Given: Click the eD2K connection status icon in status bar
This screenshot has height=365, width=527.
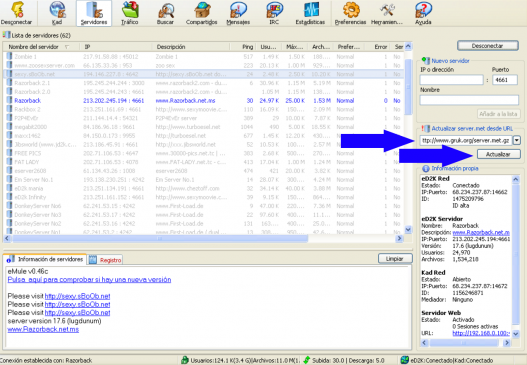Looking at the screenshot, I should [x=405, y=360].
